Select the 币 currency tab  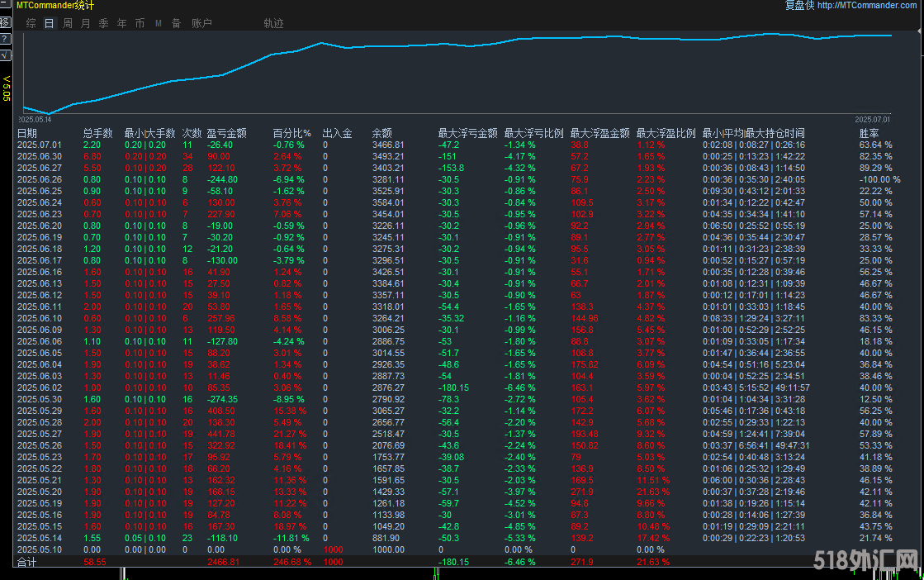[140, 23]
